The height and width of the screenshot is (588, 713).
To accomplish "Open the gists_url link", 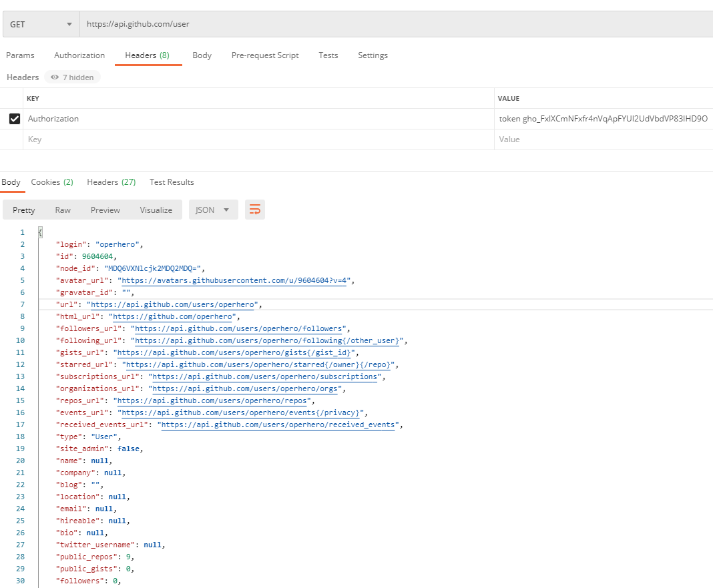I will pos(234,353).
